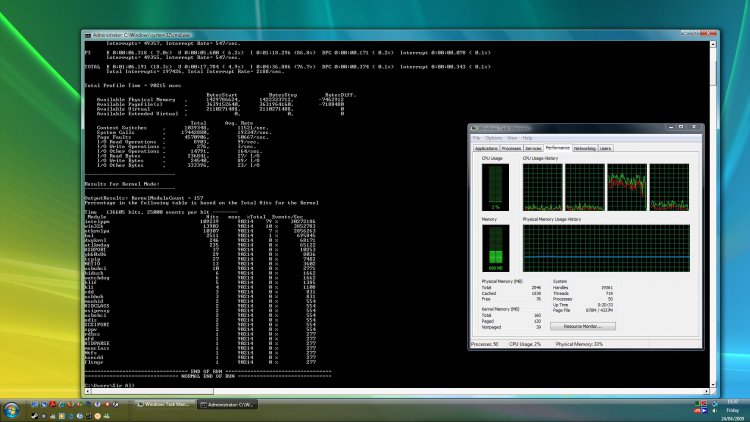This screenshot has width=750, height=422.
Task: Switch to Administrator cmd taskbar button
Action: click(x=227, y=405)
